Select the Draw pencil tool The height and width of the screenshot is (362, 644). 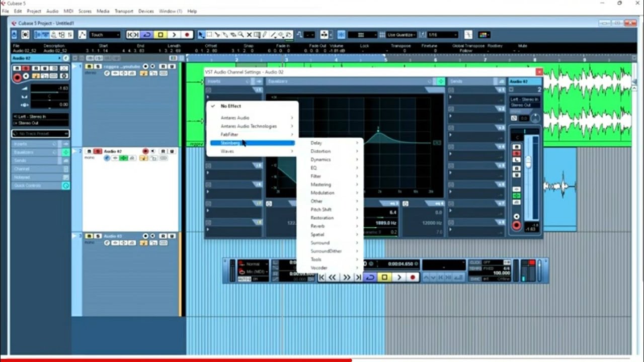pos(265,35)
